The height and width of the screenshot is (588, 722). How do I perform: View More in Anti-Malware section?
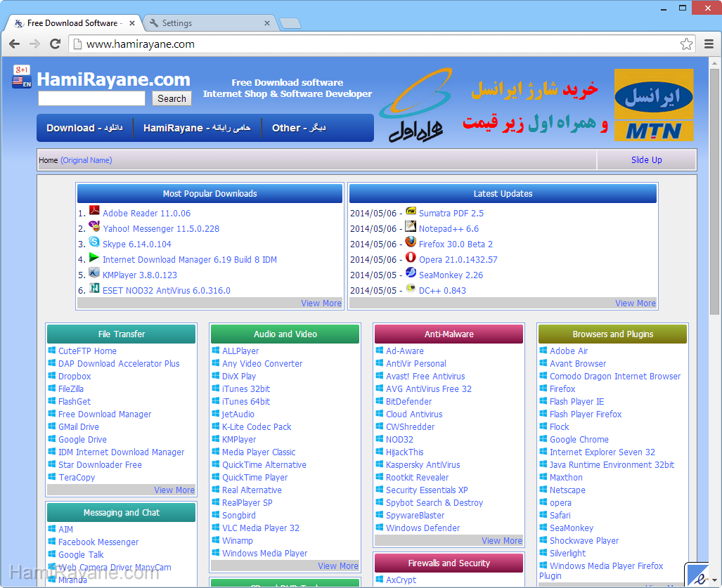(502, 541)
